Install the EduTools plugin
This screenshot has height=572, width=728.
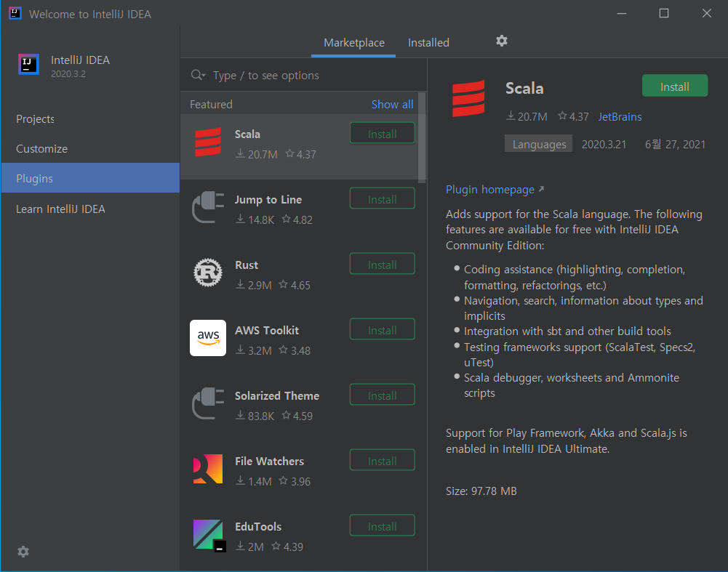(382, 526)
